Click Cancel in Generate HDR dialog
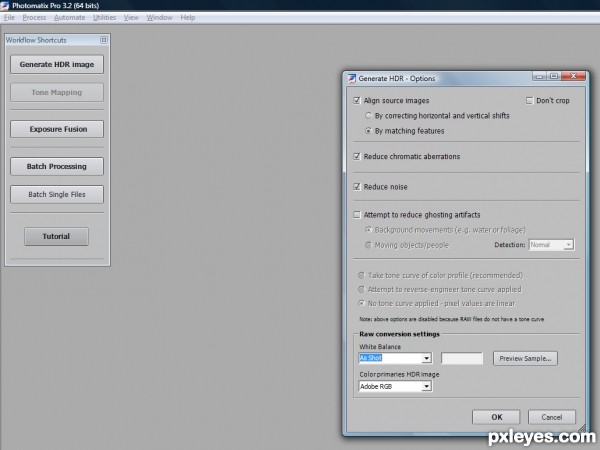This screenshot has height=450, width=600. point(551,417)
